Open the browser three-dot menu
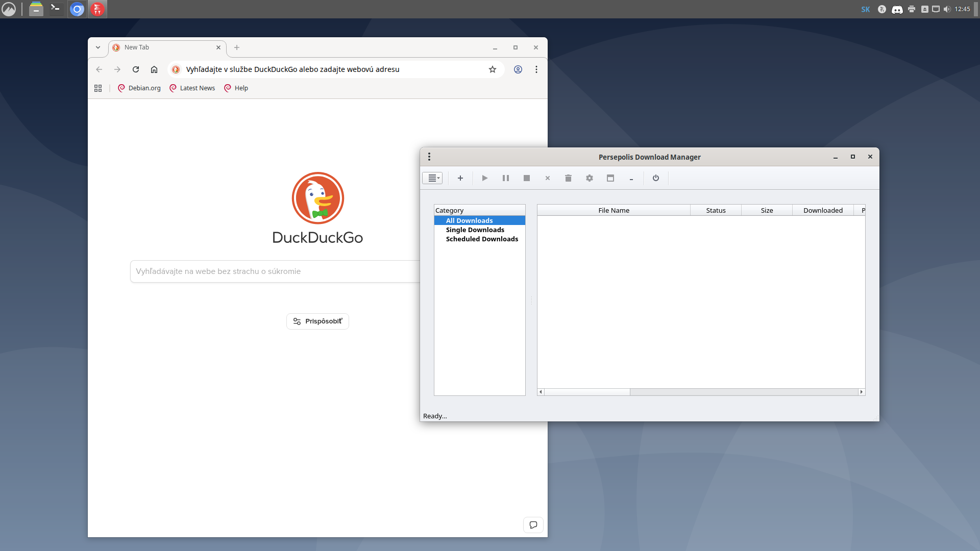Screen dimensions: 980x551 tap(536, 69)
